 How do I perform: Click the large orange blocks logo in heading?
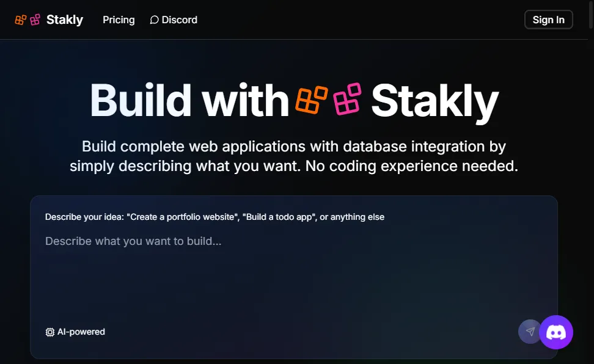[x=312, y=99]
